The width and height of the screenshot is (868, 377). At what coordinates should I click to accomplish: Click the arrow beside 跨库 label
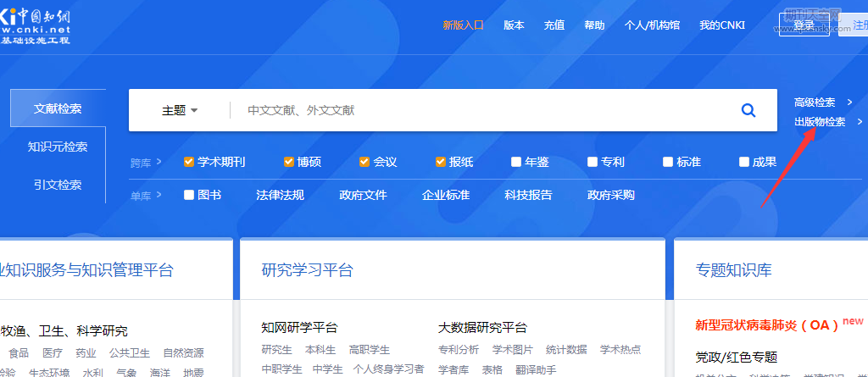(159, 162)
